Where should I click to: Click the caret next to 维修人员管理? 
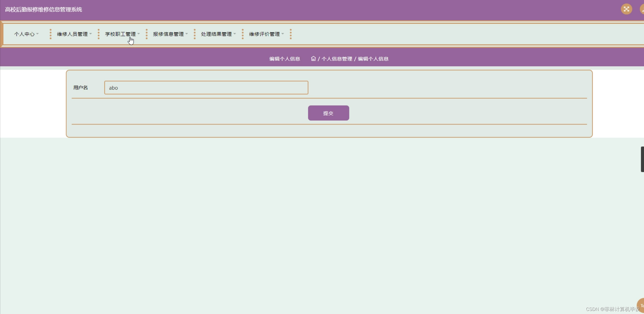pos(91,34)
